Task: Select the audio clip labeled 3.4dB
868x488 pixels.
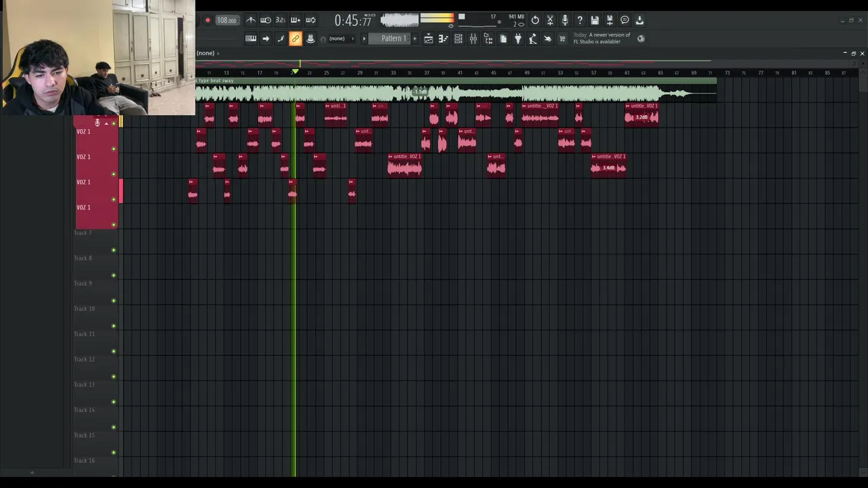Action: (608, 166)
